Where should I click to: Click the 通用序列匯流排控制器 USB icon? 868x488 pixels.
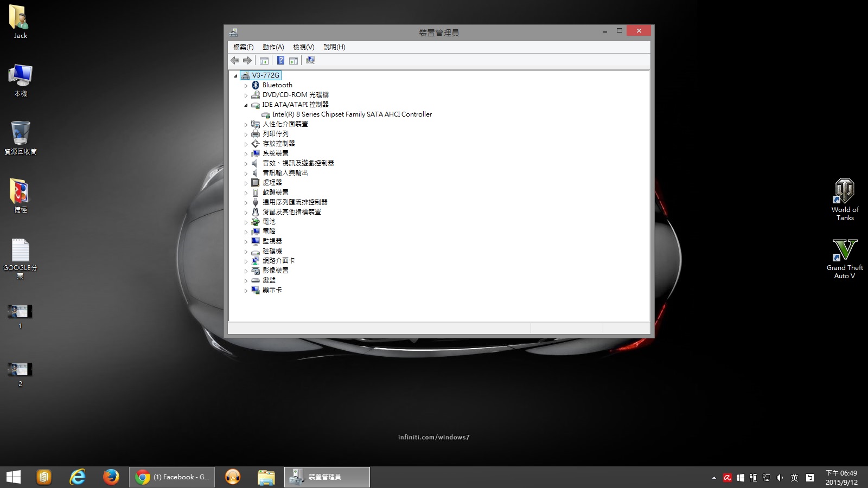point(256,202)
